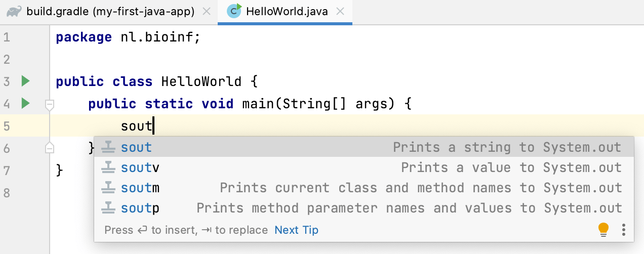The height and width of the screenshot is (254, 644).
Task: Click the Java class icon on HelloWorld.java tab
Action: point(234,11)
